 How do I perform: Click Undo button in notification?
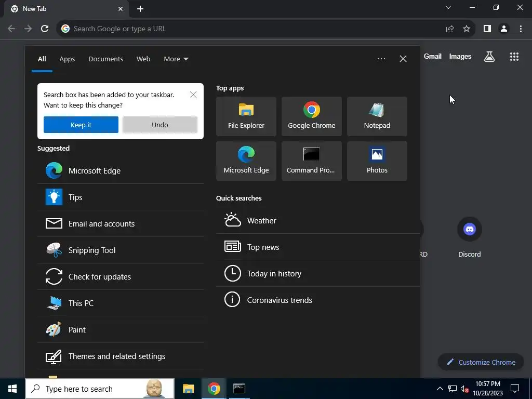160,125
